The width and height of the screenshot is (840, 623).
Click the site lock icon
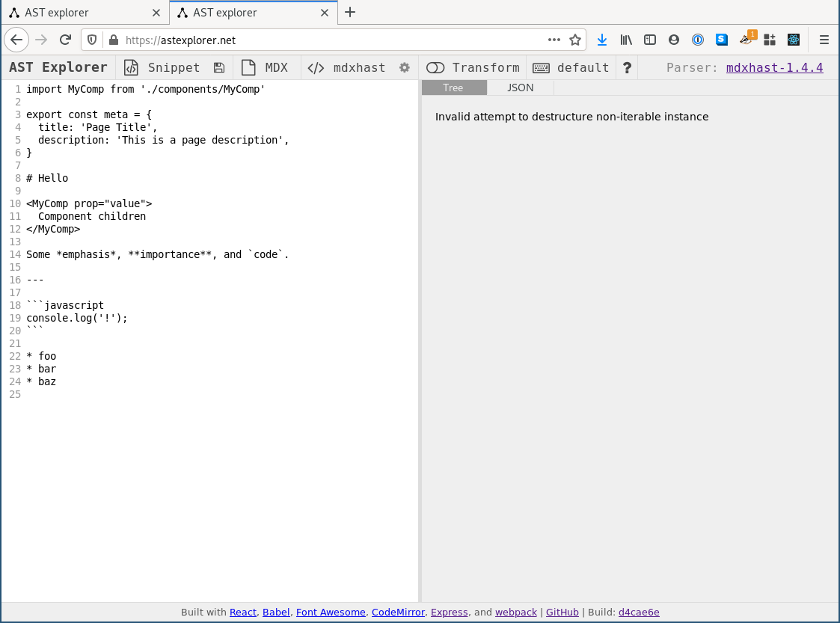(113, 40)
